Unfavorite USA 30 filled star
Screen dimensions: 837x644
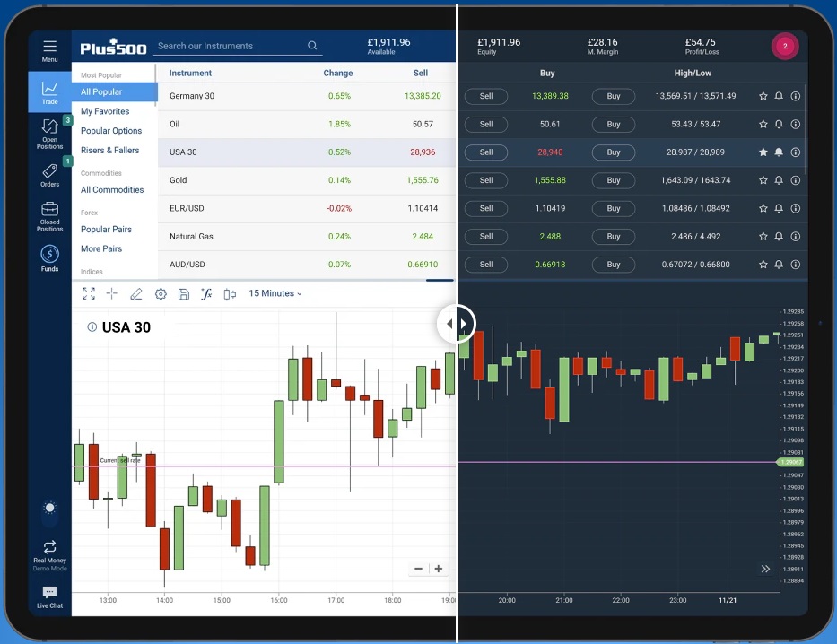[x=763, y=152]
